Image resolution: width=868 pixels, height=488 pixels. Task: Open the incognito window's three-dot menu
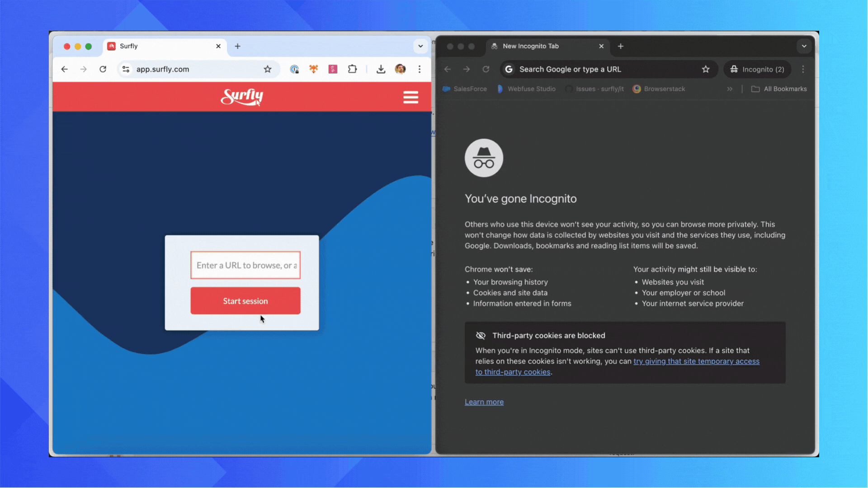pos(803,69)
